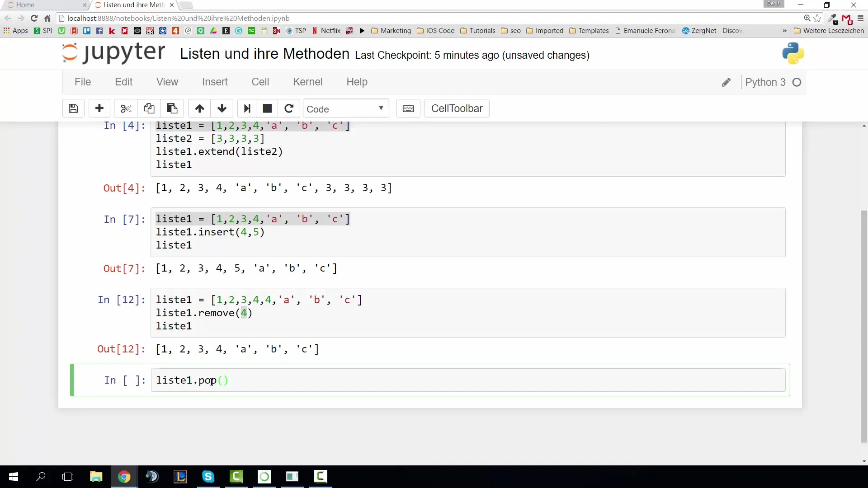The width and height of the screenshot is (868, 488).
Task: Copy the selected cell
Action: pos(149,108)
